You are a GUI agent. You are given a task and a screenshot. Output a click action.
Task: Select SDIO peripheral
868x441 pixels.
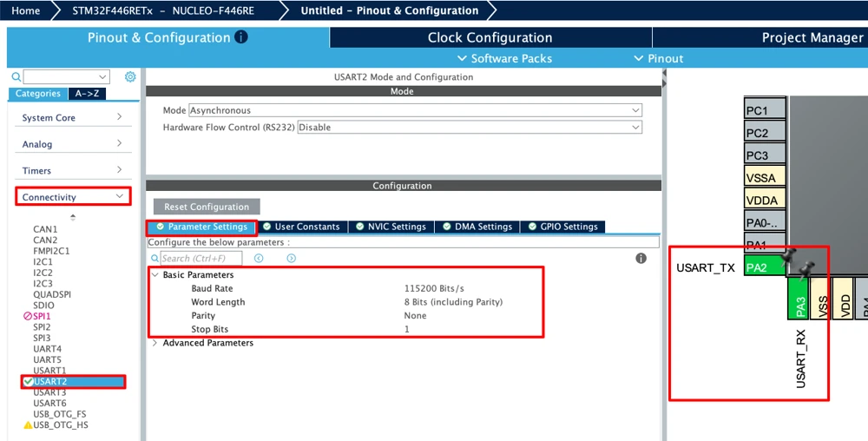click(43, 306)
